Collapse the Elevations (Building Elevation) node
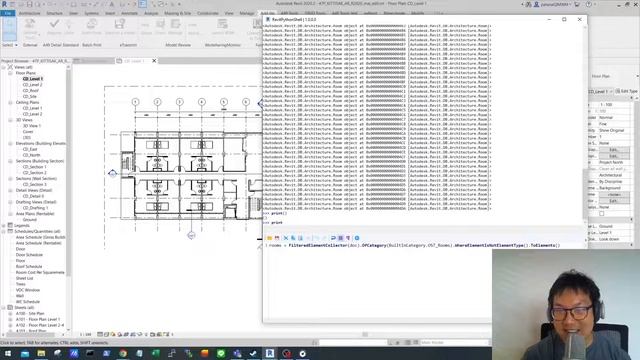 click(10, 144)
